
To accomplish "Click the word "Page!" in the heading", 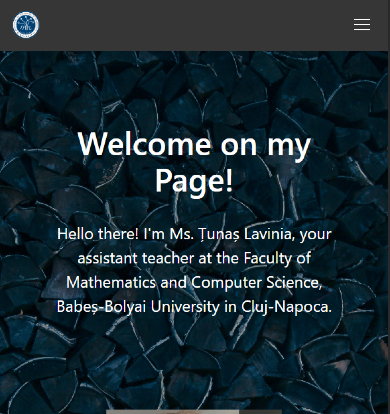I will pyautogui.click(x=194, y=180).
